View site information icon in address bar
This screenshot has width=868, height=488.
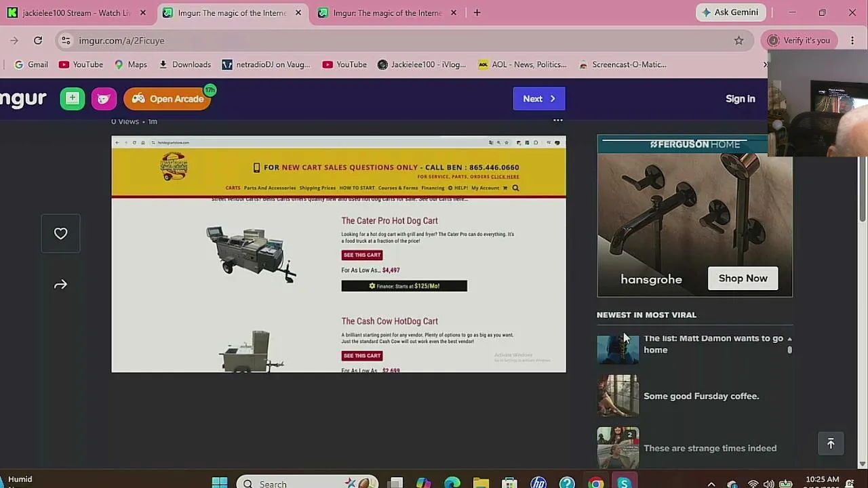(x=66, y=41)
